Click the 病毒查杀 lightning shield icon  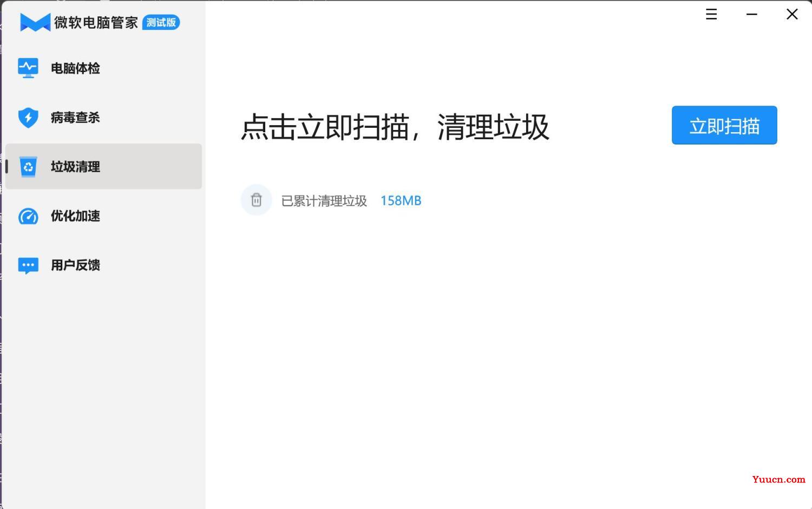click(28, 118)
